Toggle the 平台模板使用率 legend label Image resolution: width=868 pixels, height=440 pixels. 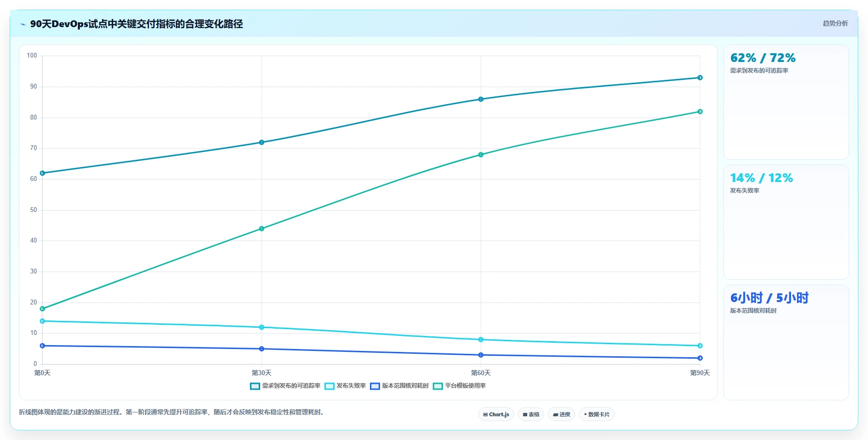point(465,386)
